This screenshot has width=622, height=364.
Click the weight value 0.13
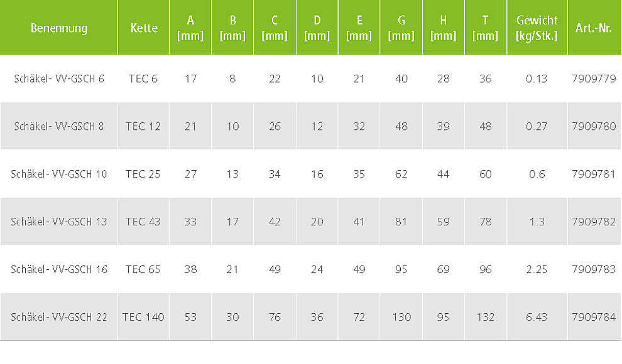537,79
